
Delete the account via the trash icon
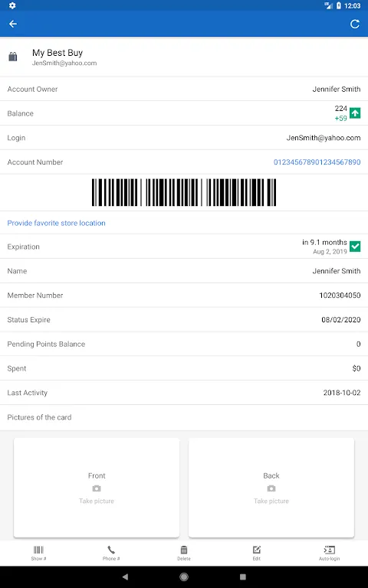pos(184,553)
